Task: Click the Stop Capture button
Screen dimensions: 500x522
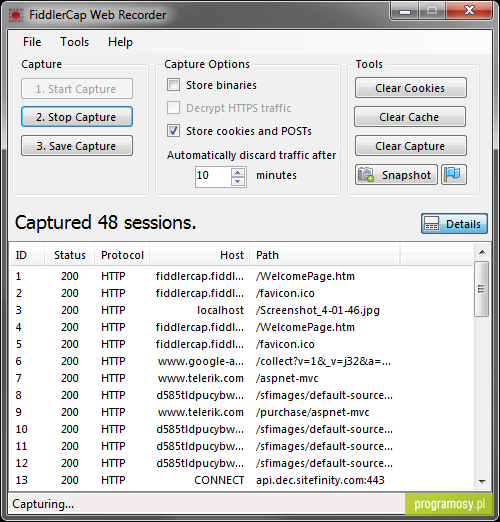Action: 77,117
